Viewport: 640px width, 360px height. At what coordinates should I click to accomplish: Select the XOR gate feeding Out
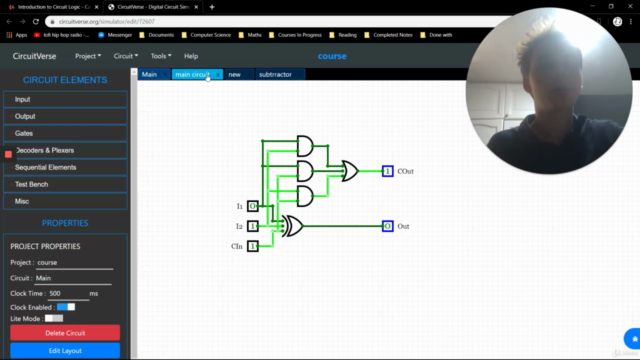click(x=294, y=226)
